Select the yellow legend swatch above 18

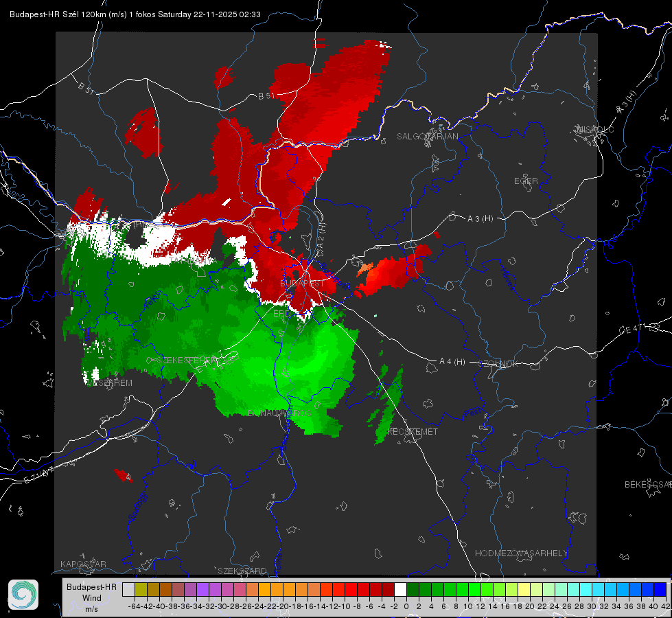(524, 589)
